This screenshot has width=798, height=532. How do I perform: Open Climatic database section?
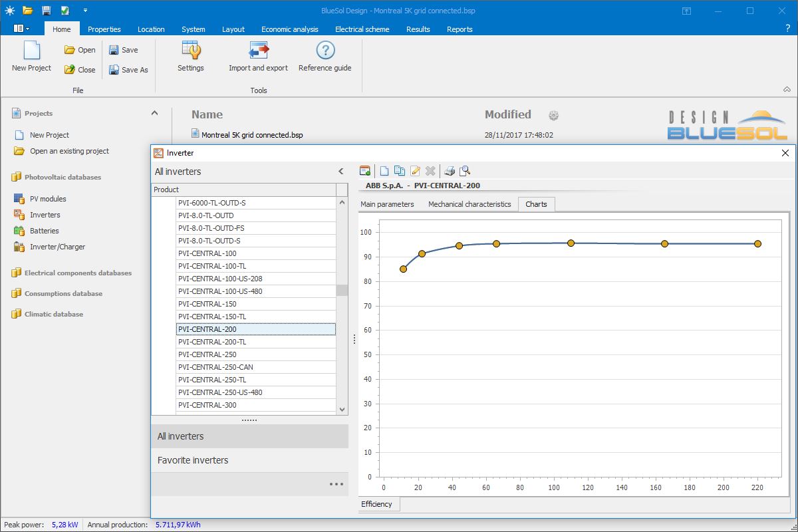[54, 314]
